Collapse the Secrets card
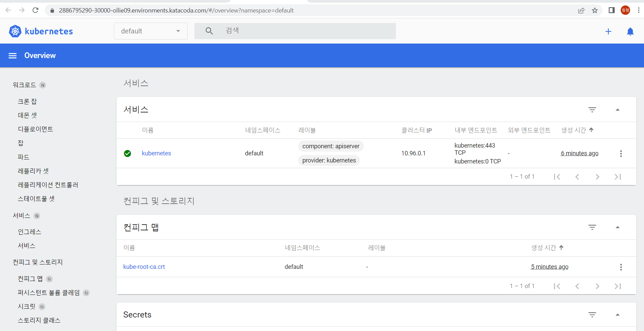 tap(618, 315)
